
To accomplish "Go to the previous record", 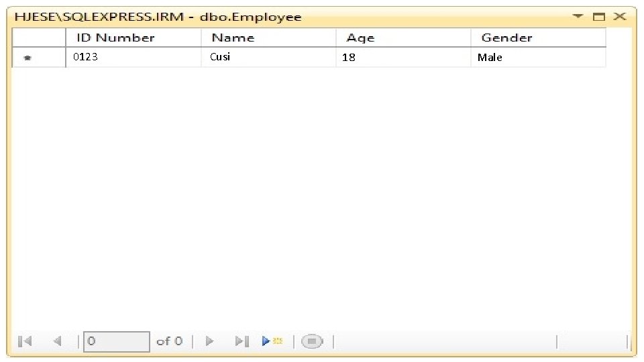I will [58, 341].
